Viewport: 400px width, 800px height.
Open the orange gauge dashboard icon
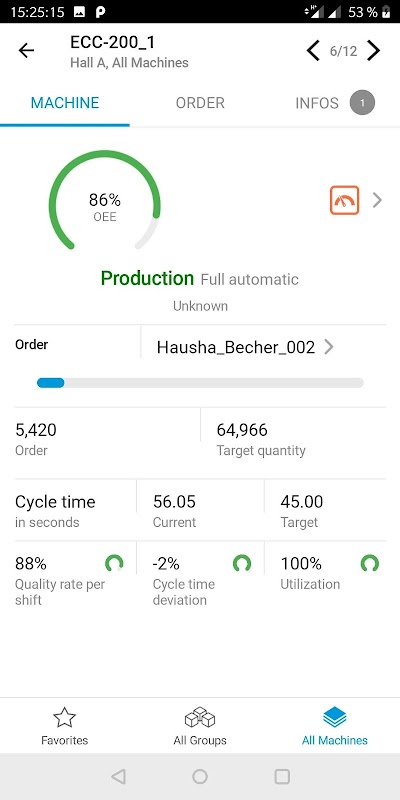click(344, 200)
